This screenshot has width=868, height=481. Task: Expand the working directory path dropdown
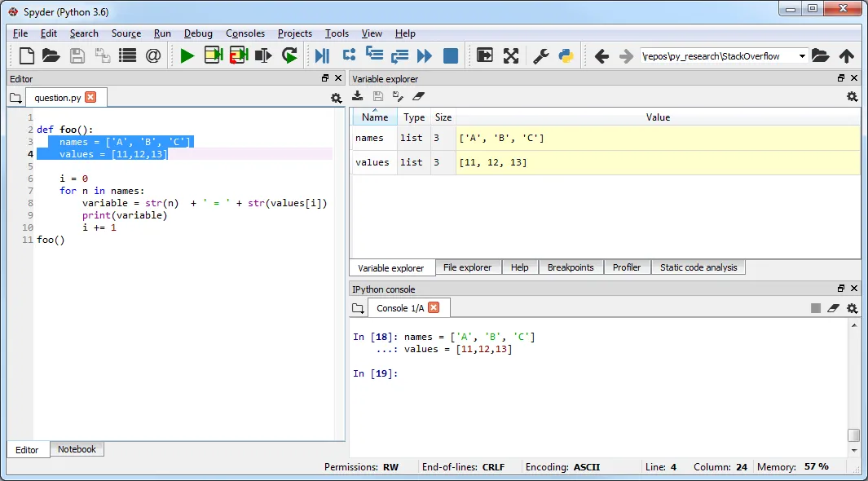pyautogui.click(x=802, y=56)
